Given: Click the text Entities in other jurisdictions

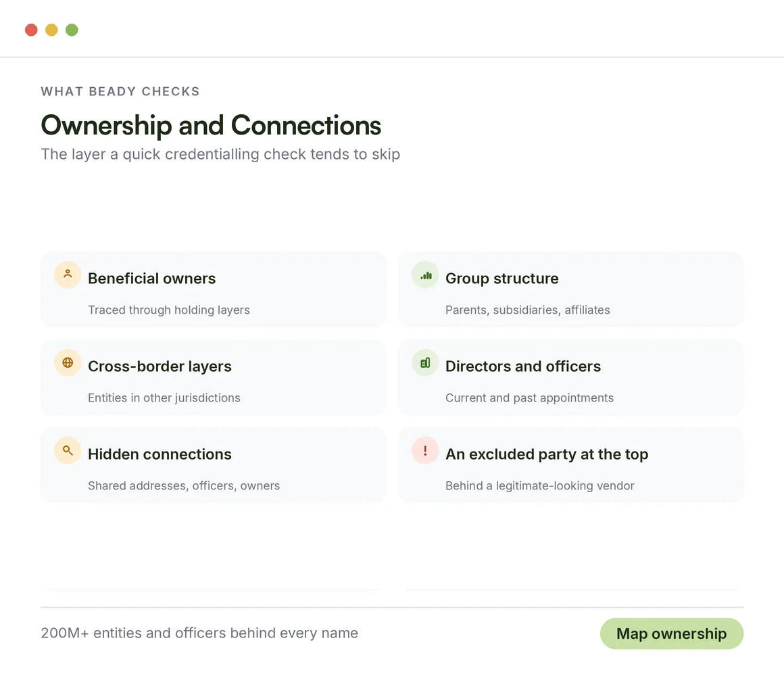Looking at the screenshot, I should [x=164, y=398].
